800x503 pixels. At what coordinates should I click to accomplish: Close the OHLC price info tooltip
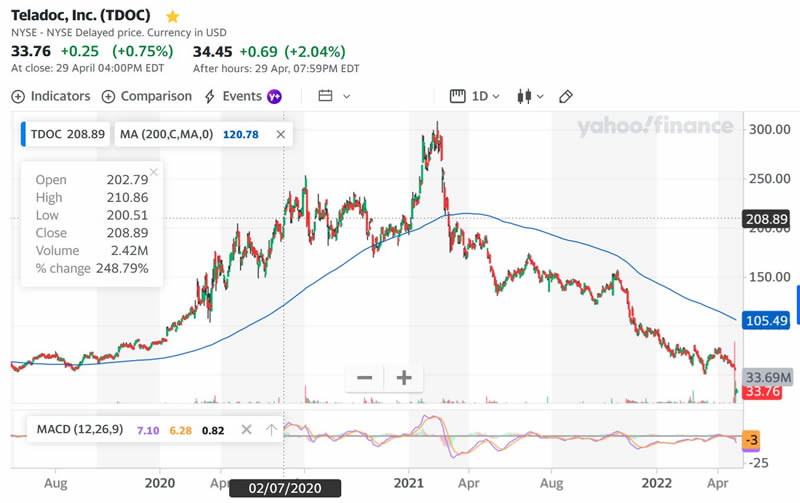point(153,172)
